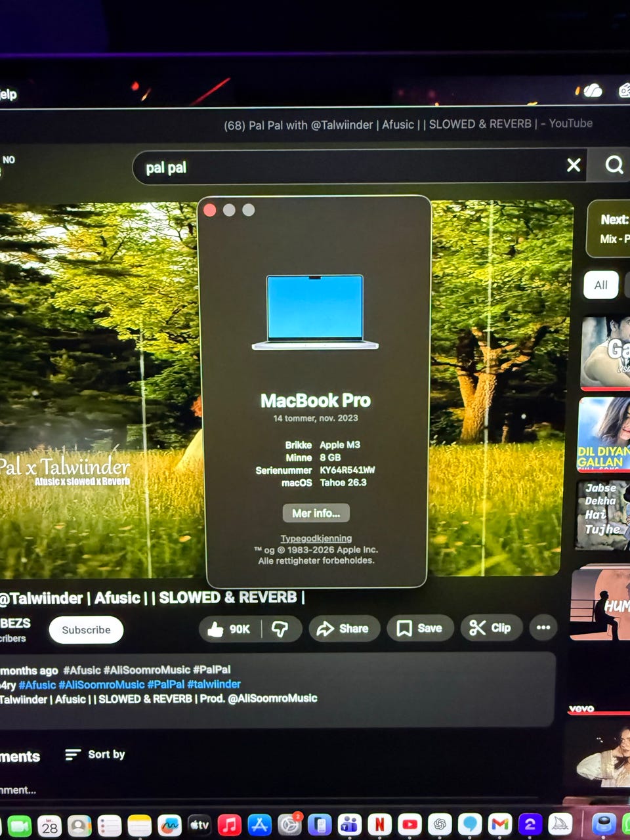Screen dimensions: 630x840
Task: Click the Serienummer value KY64R541WW
Action: pyautogui.click(x=347, y=470)
